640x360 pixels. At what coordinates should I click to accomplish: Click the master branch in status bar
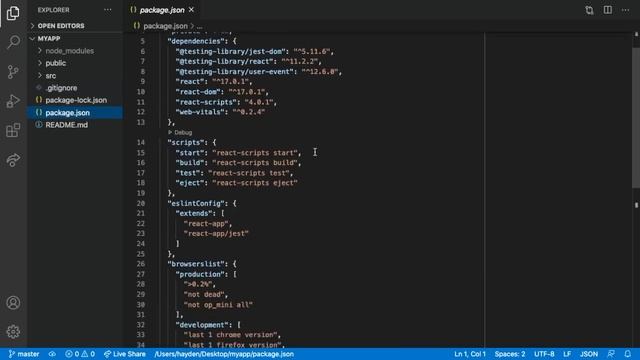(24, 354)
